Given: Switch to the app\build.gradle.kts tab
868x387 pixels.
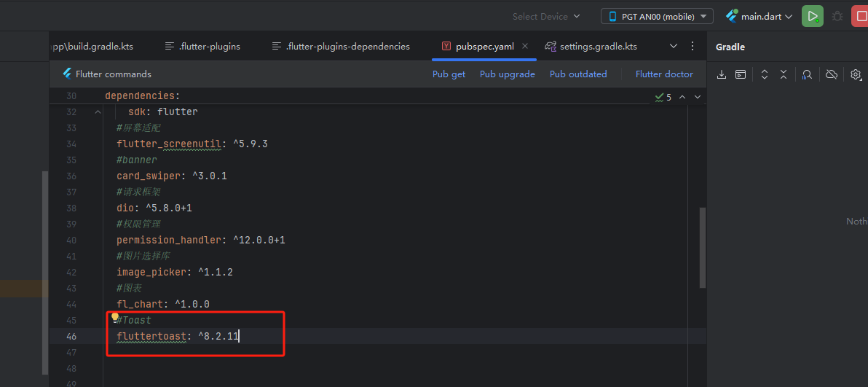Looking at the screenshot, I should pyautogui.click(x=91, y=47).
